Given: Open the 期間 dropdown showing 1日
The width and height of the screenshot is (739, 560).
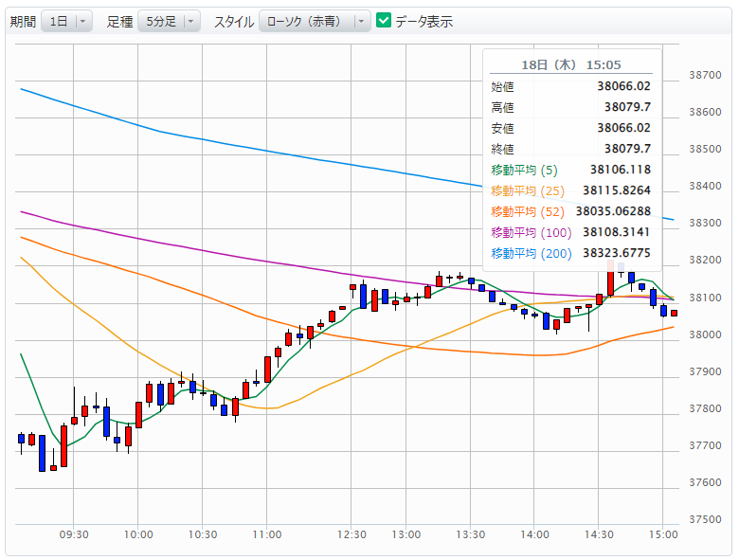Looking at the screenshot, I should (66, 21).
